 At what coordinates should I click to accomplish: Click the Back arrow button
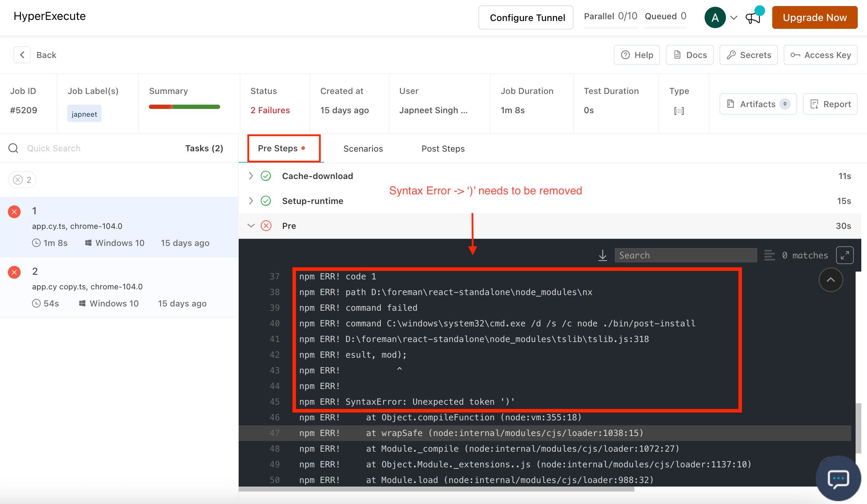click(x=22, y=55)
